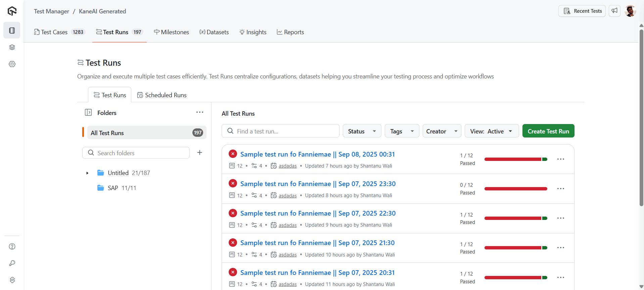Open Sample test run Sep 07, 2025 23:30 link
Image resolution: width=644 pixels, height=290 pixels.
click(318, 184)
